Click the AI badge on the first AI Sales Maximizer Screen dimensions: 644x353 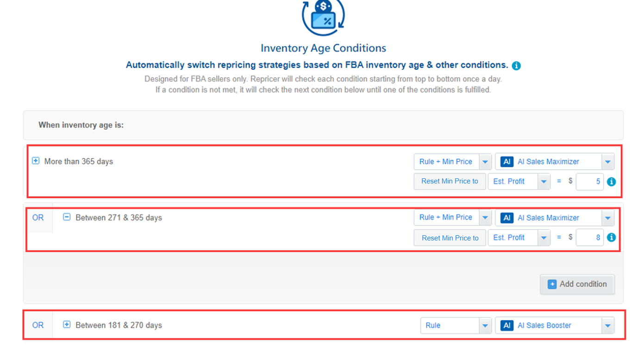coord(506,161)
